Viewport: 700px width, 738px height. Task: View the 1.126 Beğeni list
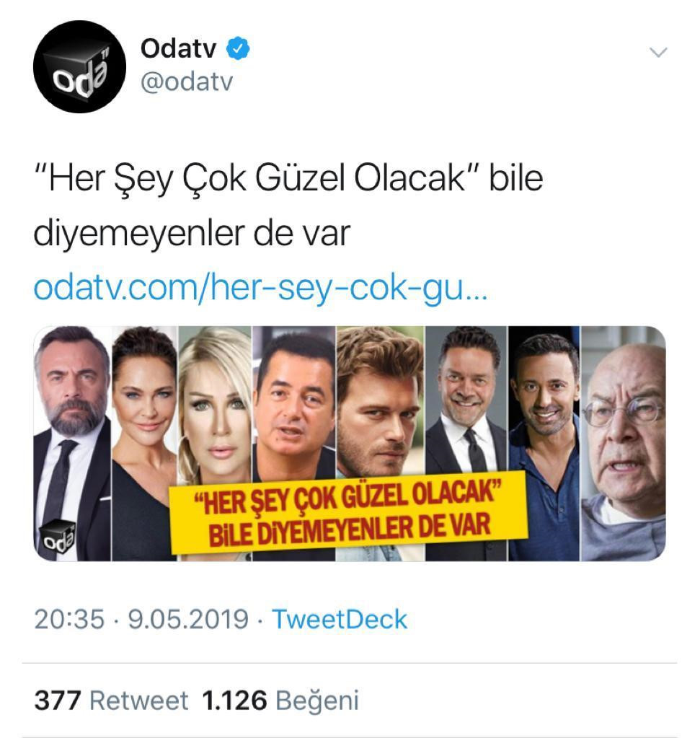(x=280, y=700)
